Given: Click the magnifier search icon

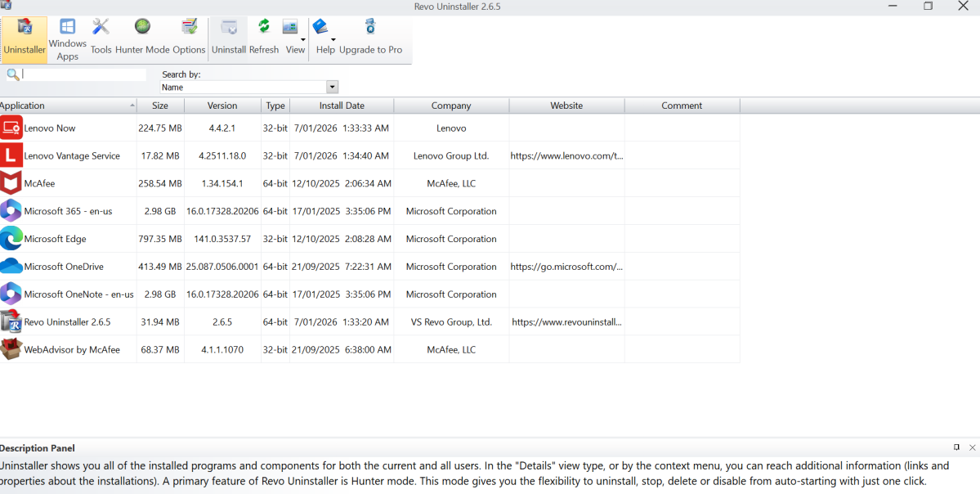Looking at the screenshot, I should [11, 74].
